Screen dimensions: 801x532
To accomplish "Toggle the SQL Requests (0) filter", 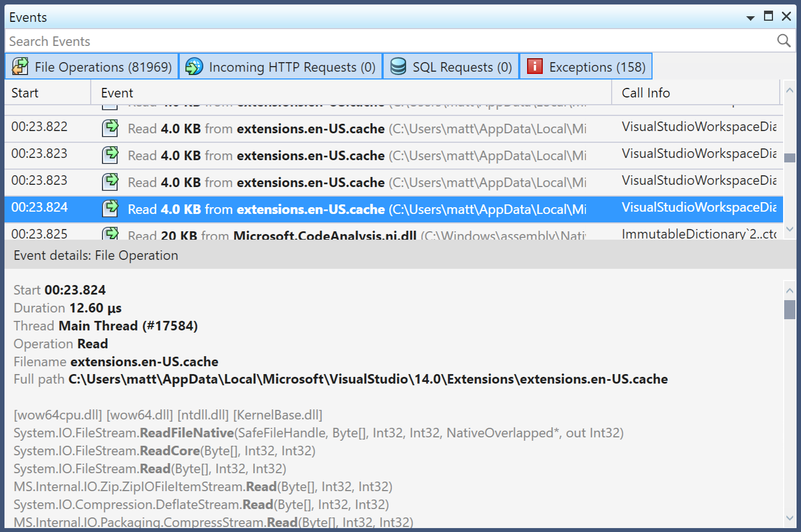I will (451, 67).
